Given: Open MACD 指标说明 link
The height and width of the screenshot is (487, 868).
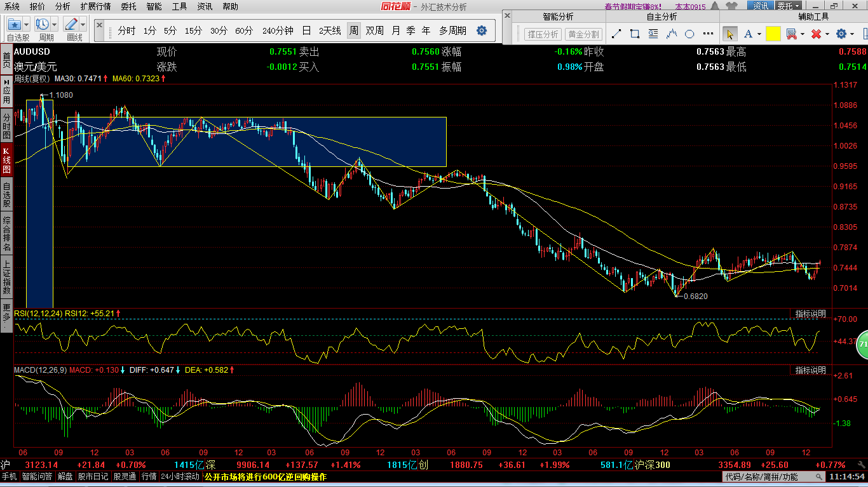Looking at the screenshot, I should click(x=811, y=370).
